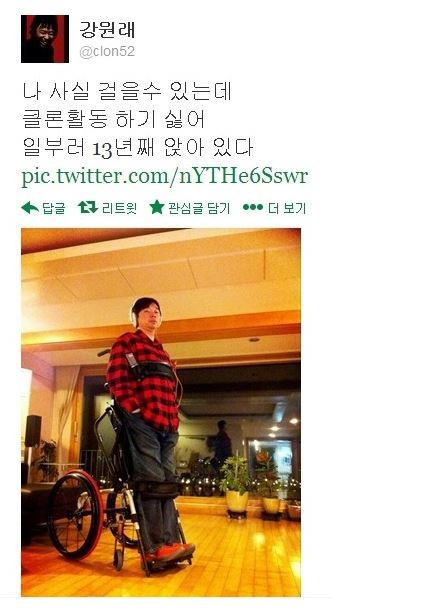Click the potted plant in the photo
The height and width of the screenshot is (609, 424).
236,486
